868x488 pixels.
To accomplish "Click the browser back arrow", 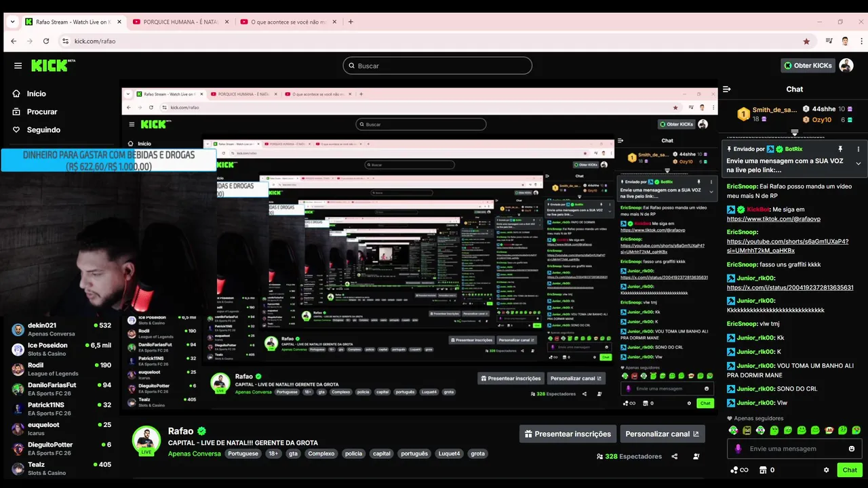I will click(14, 41).
